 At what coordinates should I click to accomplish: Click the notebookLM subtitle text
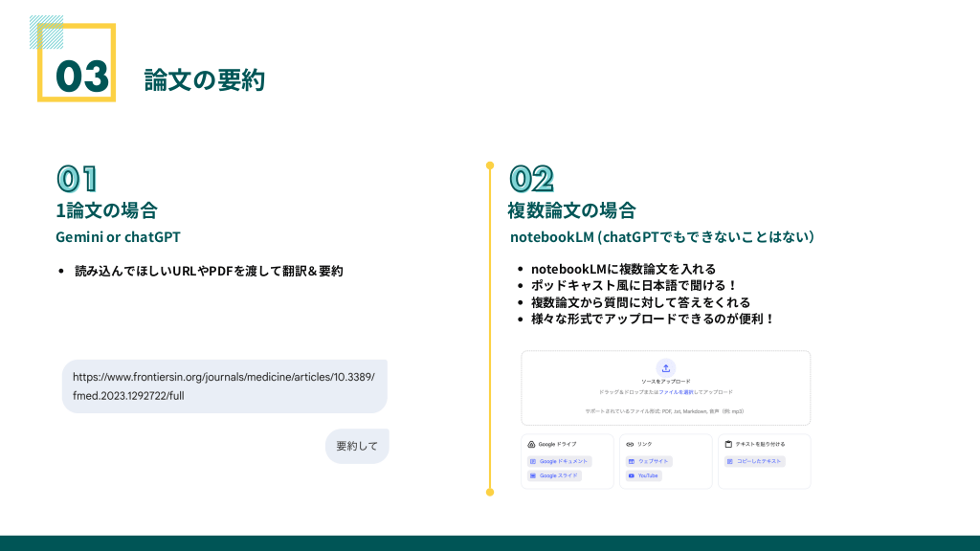(661, 237)
